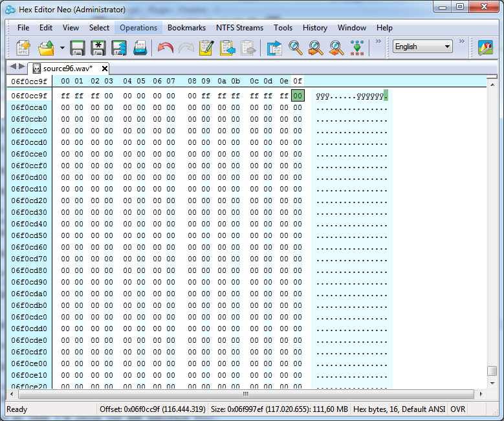Click the highlighted 00 byte at column 0f
504x421 pixels.
coord(298,96)
